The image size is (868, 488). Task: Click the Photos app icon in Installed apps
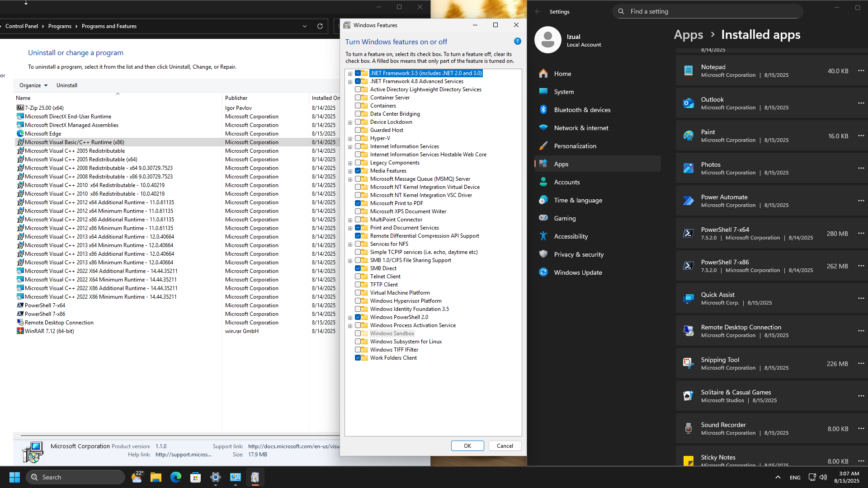(688, 168)
